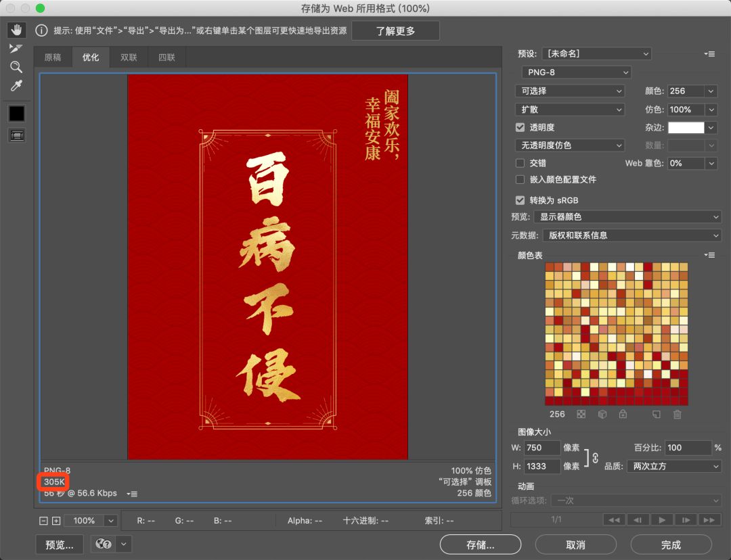
Task: Open the eyedropper color swatch picker
Action: coord(16,113)
